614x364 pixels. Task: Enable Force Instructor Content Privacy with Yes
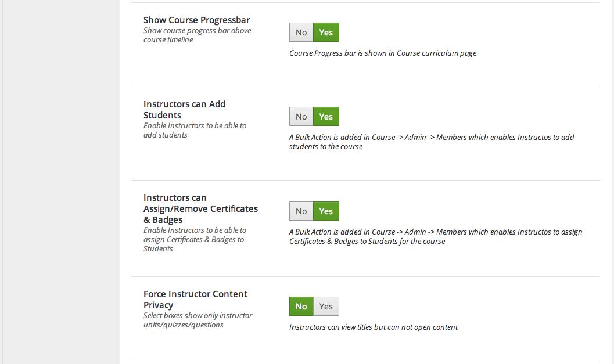click(x=326, y=306)
